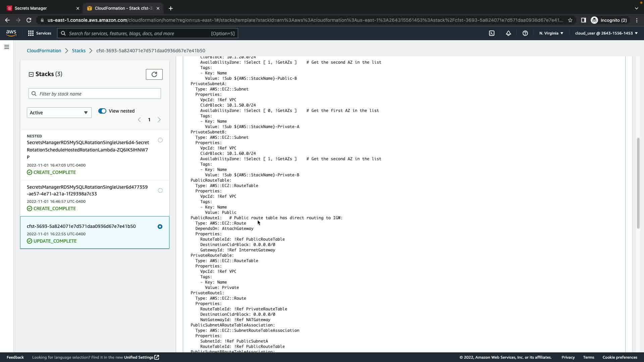Expand the N. Virginia region selector
The image size is (644, 362).
click(x=551, y=33)
